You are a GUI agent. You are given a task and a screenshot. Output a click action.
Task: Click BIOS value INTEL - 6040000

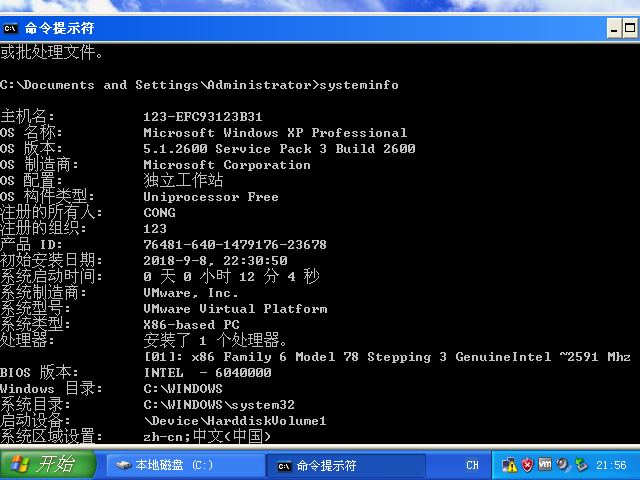[x=207, y=373]
